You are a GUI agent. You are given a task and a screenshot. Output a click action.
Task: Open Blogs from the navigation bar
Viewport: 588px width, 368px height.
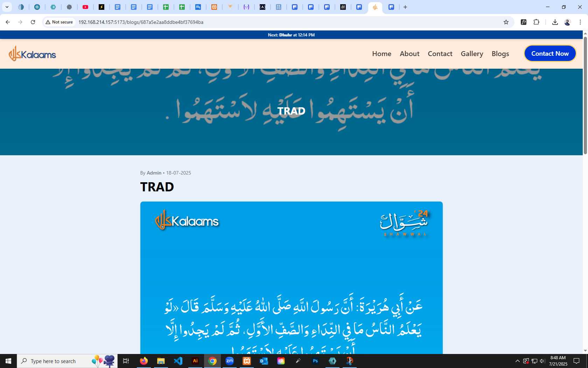[x=500, y=54]
